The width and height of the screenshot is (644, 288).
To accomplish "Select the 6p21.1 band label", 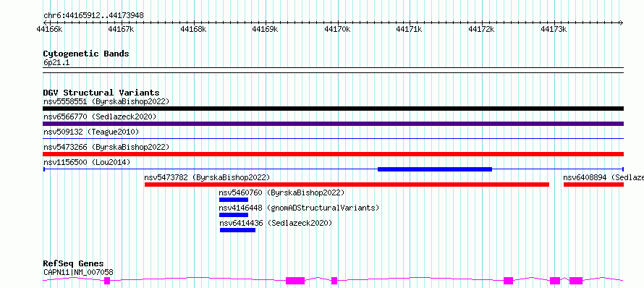I will pyautogui.click(x=56, y=63).
